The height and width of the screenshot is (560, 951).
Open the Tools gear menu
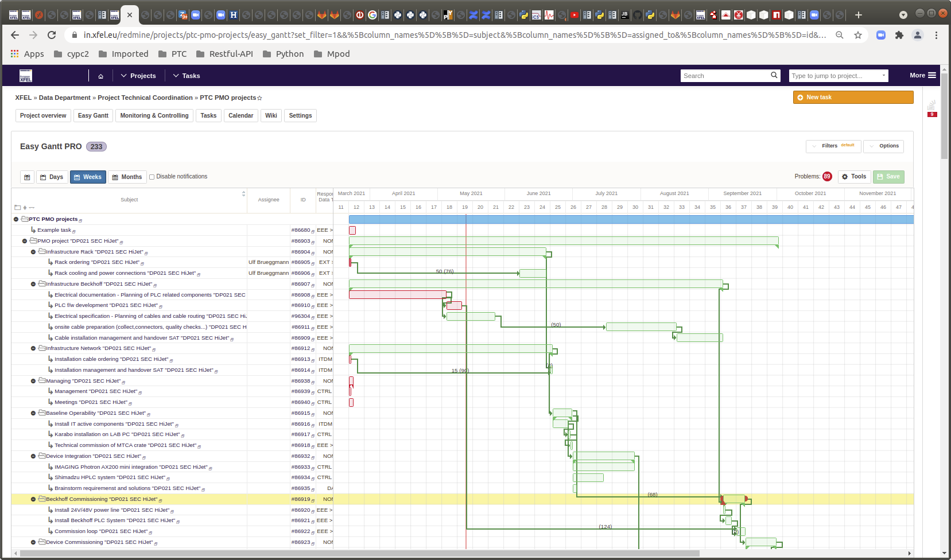click(854, 177)
